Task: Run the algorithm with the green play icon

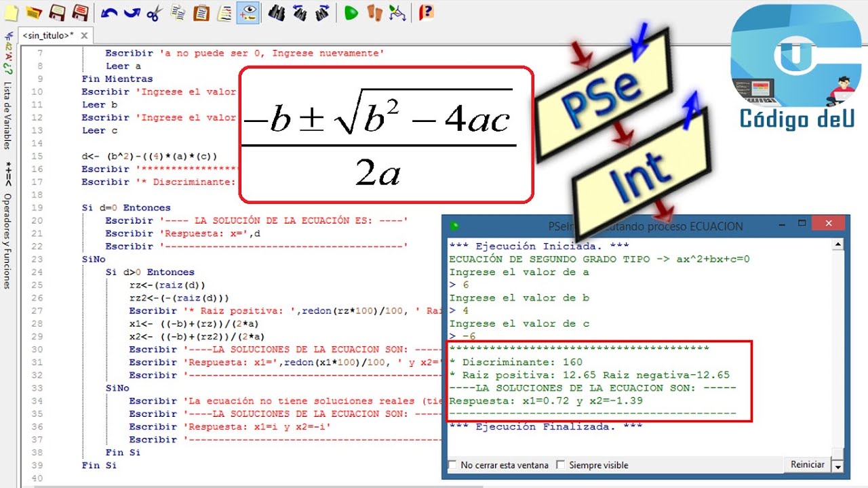Action: pyautogui.click(x=351, y=12)
